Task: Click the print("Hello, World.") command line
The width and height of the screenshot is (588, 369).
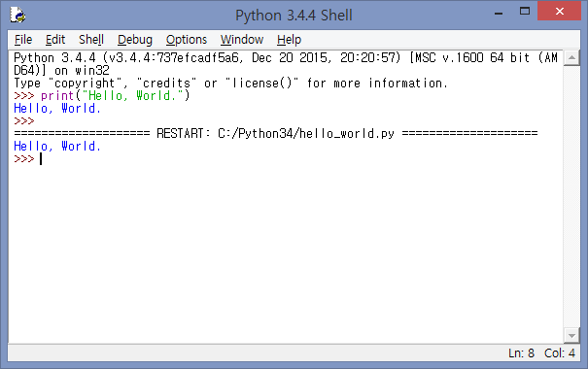Action: tap(102, 95)
